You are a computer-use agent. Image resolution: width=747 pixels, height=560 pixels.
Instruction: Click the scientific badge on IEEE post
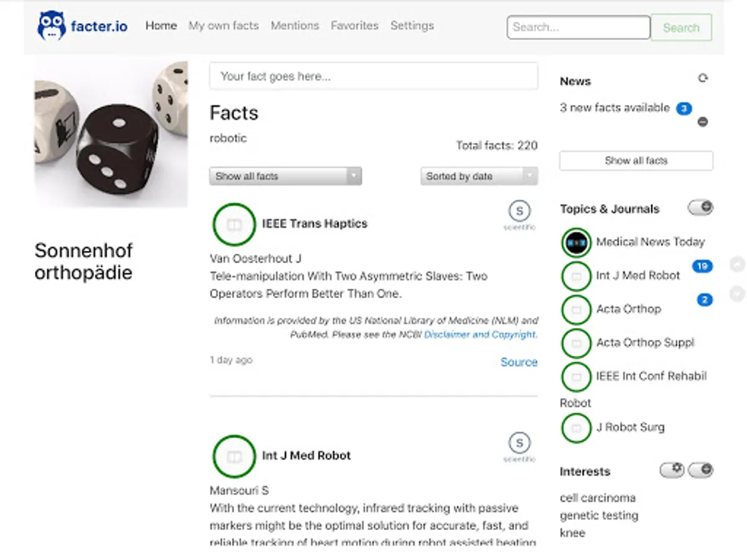(x=519, y=210)
